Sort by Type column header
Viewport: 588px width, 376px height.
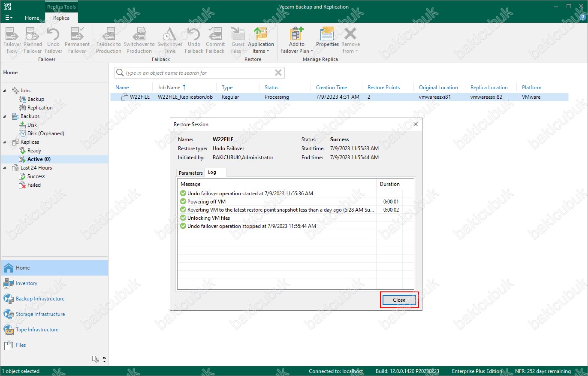click(x=227, y=88)
